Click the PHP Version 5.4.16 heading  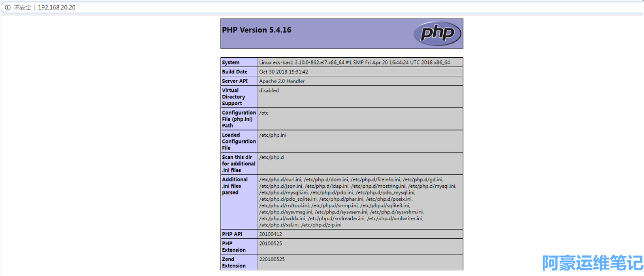tap(257, 30)
